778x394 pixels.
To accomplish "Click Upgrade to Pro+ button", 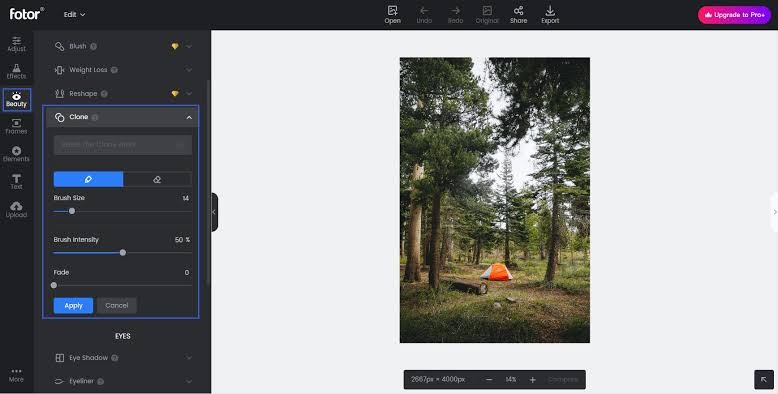I will click(734, 15).
